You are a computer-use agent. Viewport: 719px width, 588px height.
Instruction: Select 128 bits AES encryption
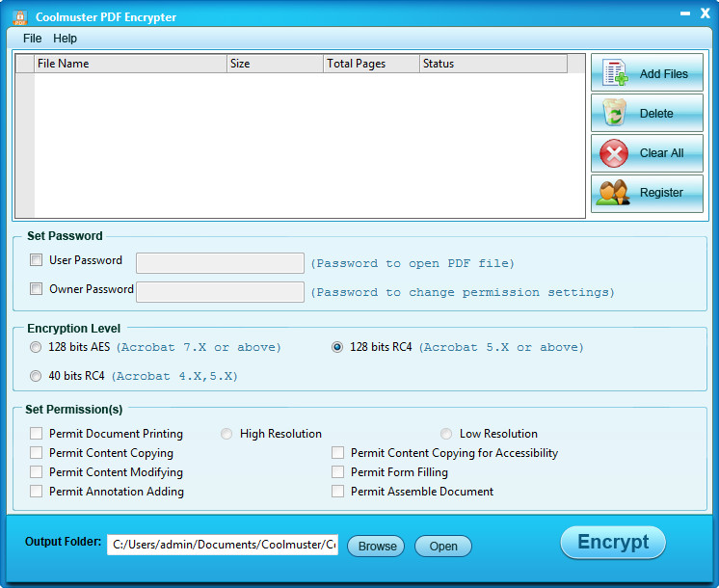click(x=36, y=347)
